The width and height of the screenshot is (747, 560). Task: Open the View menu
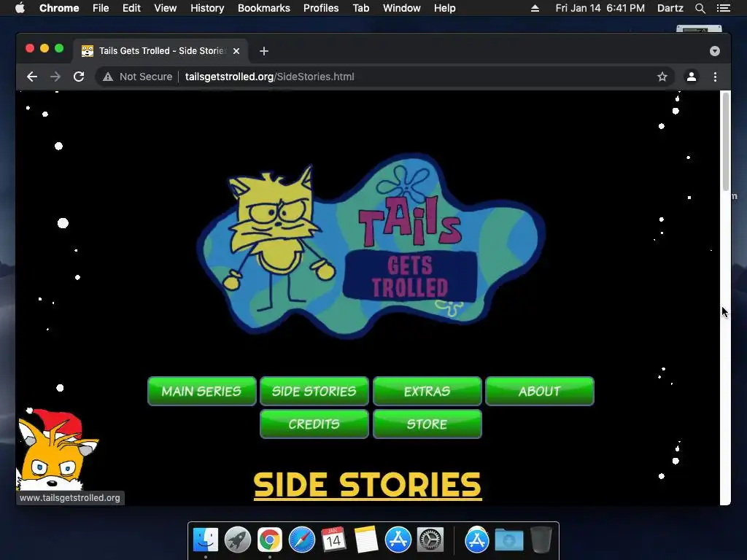click(166, 8)
